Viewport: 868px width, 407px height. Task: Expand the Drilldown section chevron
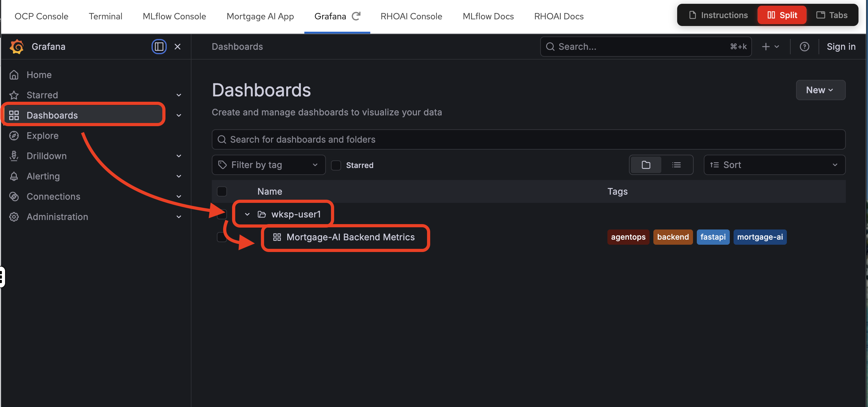click(179, 156)
